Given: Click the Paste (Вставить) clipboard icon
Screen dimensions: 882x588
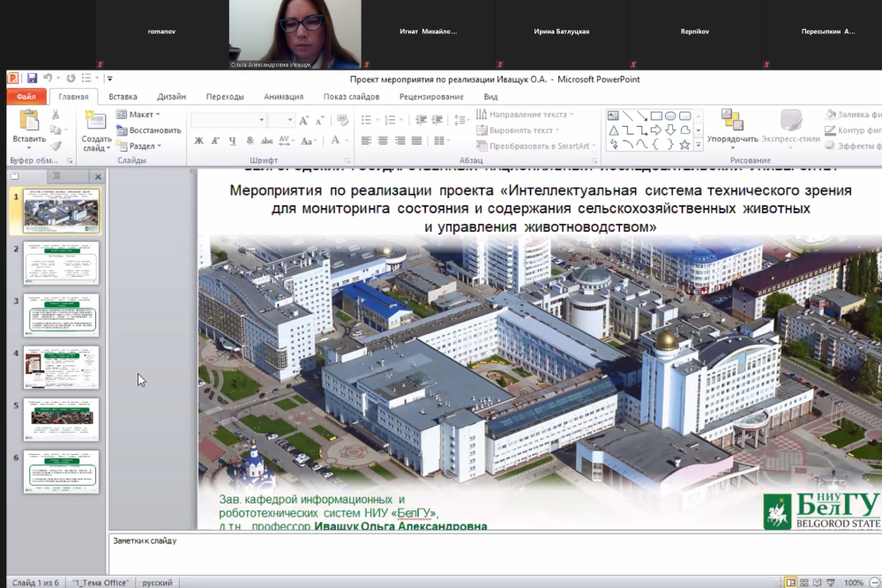Looking at the screenshot, I should [28, 123].
